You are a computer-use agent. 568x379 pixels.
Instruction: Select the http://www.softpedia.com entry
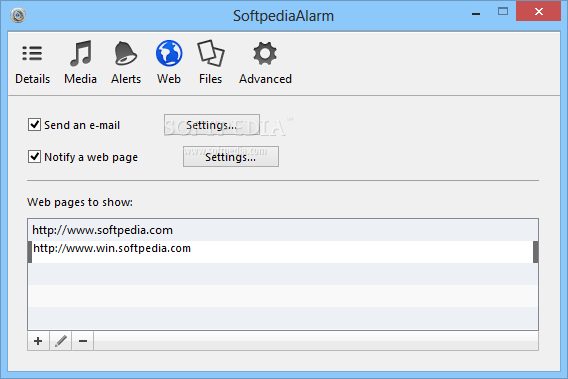[283, 230]
